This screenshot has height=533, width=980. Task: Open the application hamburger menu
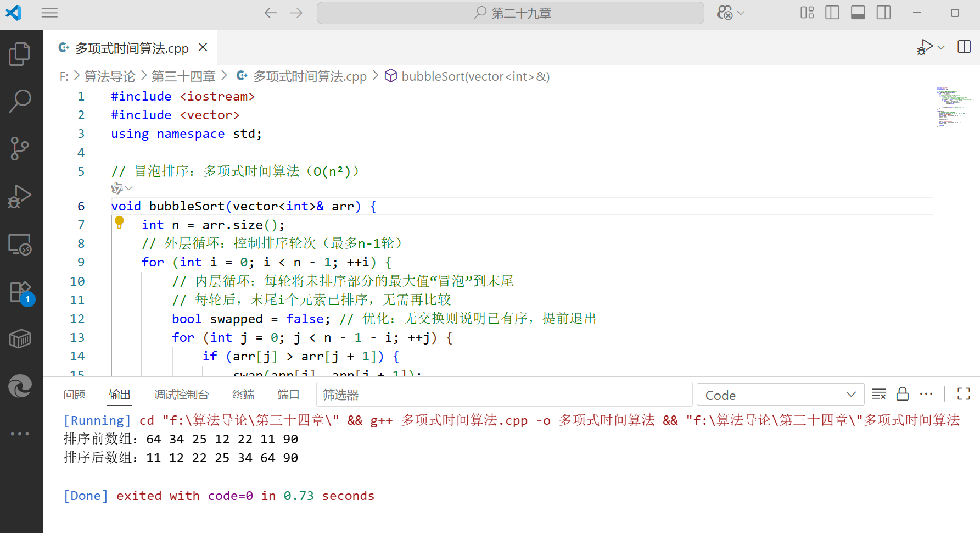tap(49, 13)
